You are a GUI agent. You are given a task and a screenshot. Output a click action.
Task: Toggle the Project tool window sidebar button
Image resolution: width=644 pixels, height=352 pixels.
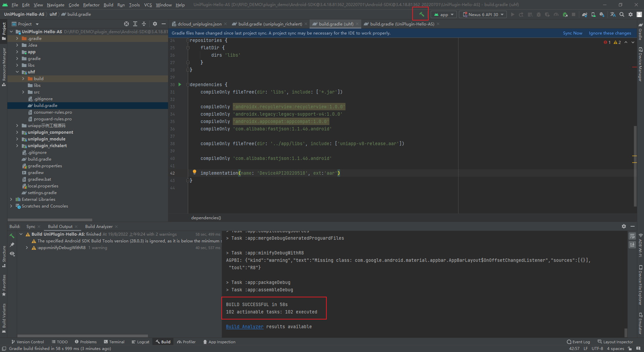point(4,31)
